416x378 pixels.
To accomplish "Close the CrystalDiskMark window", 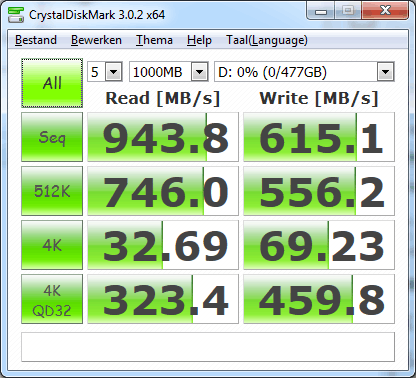I will tap(385, 11).
